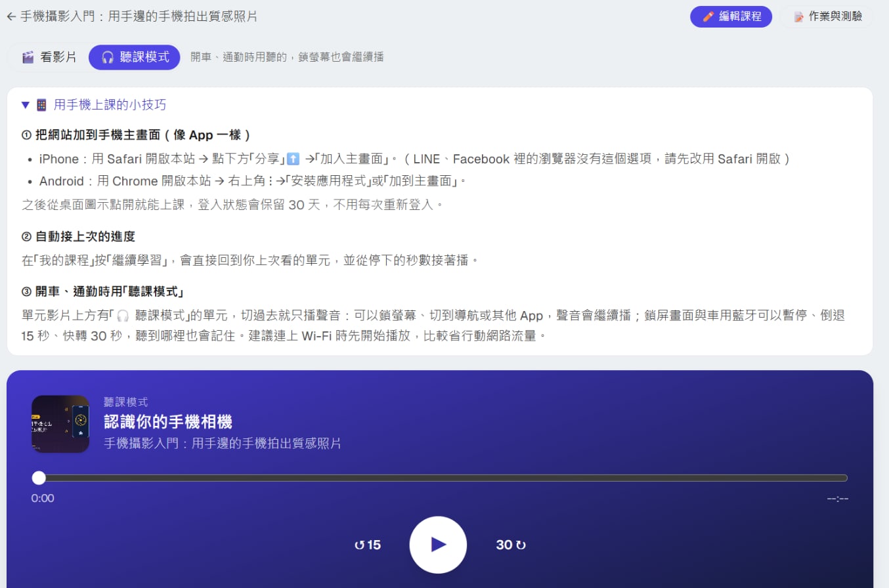Click the Android Chrome instruction line
The height and width of the screenshot is (588, 889).
[x=253, y=181]
